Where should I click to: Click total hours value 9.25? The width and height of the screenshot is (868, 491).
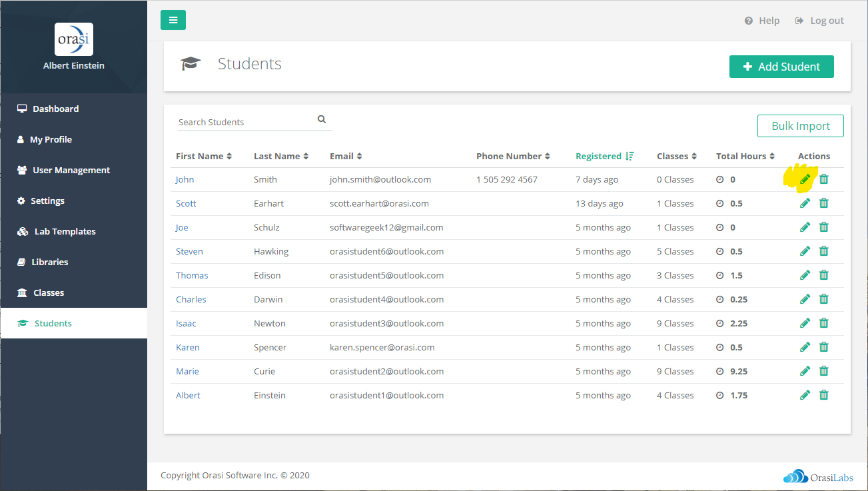tap(739, 371)
